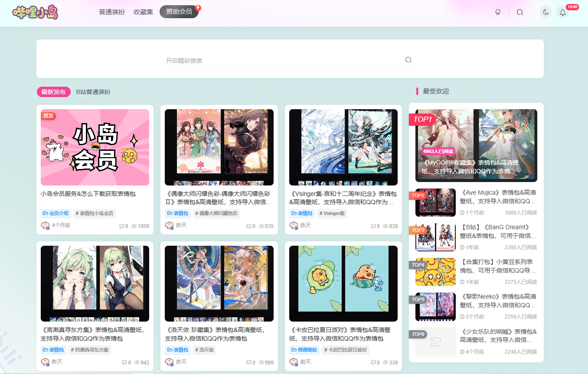Click comment icon on 洛天依 card

(249, 363)
